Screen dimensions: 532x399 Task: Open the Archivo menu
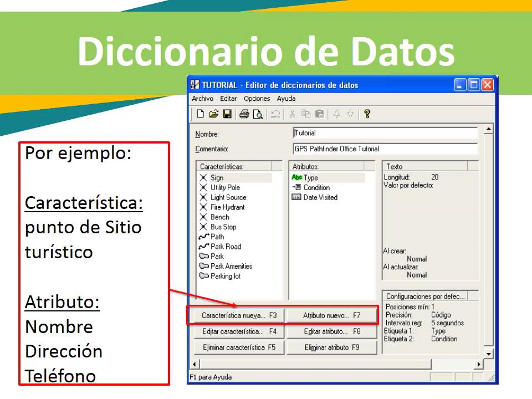pos(203,99)
